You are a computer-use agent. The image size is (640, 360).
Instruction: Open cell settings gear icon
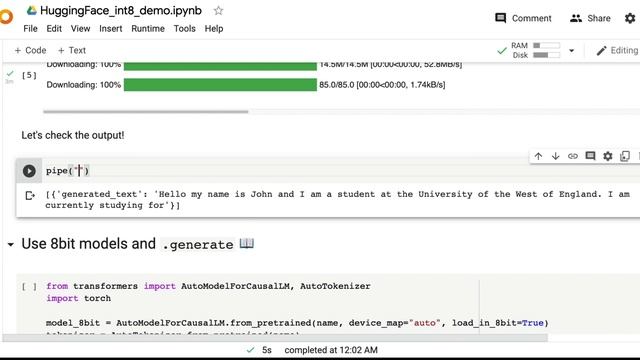[x=608, y=156]
